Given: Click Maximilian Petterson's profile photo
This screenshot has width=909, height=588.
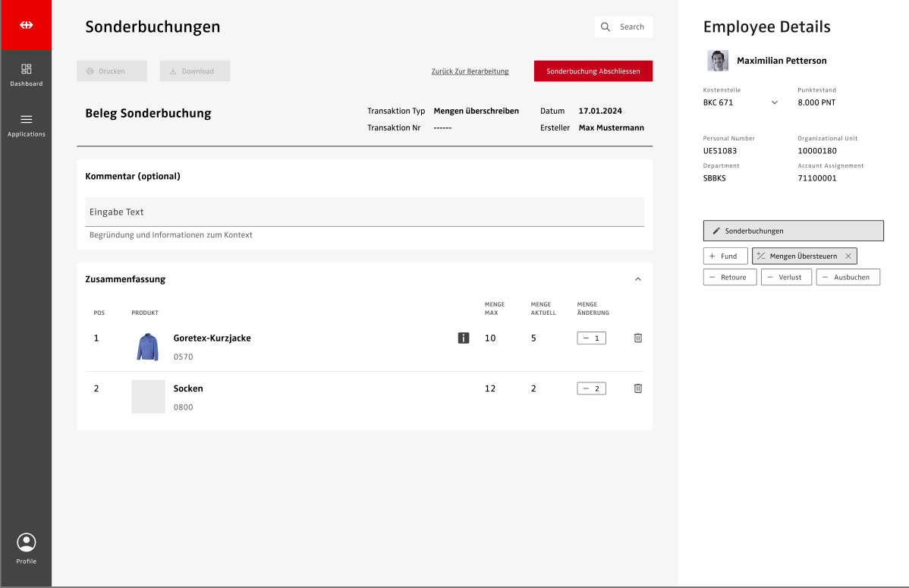Looking at the screenshot, I should click(x=717, y=61).
